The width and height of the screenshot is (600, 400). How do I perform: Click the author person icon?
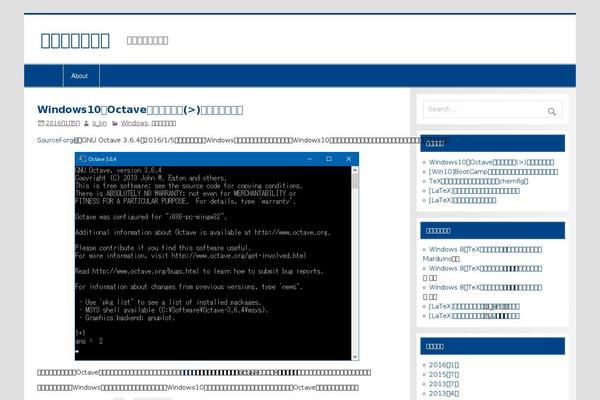click(x=86, y=123)
